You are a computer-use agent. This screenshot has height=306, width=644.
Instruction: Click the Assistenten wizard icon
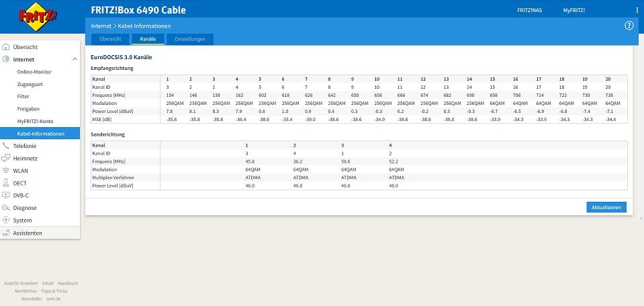tap(6, 233)
